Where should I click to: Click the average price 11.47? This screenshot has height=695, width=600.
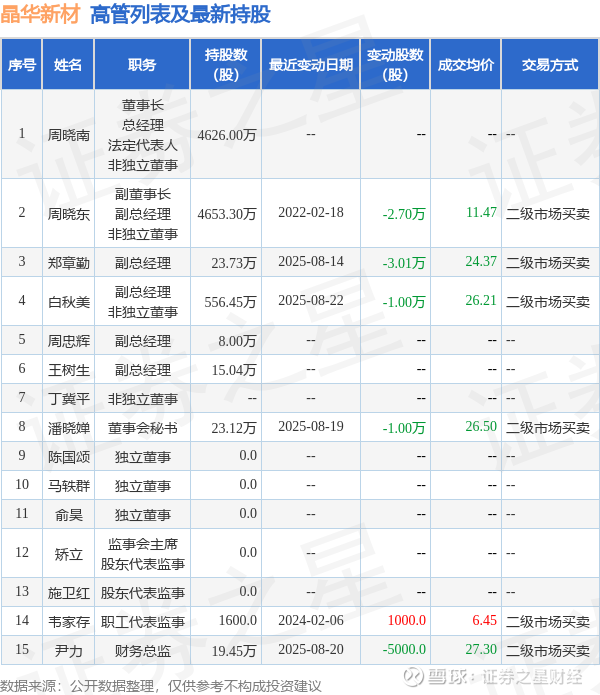(481, 212)
